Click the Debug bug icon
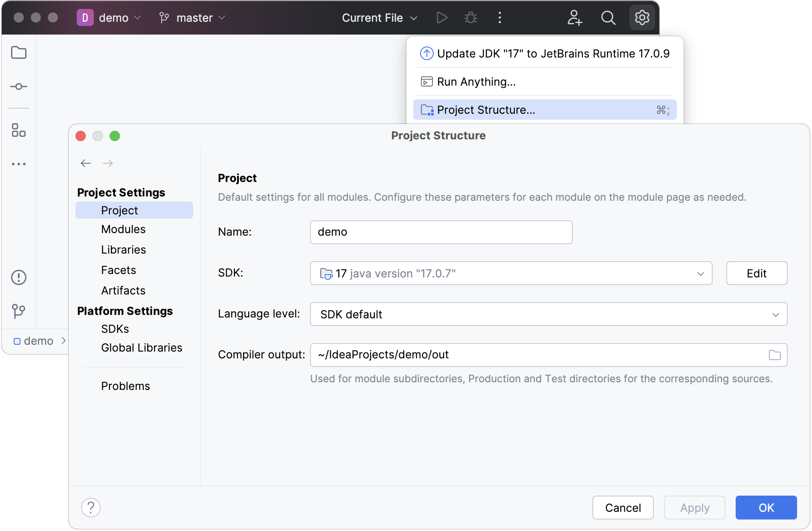The width and height of the screenshot is (812, 531). click(x=470, y=17)
